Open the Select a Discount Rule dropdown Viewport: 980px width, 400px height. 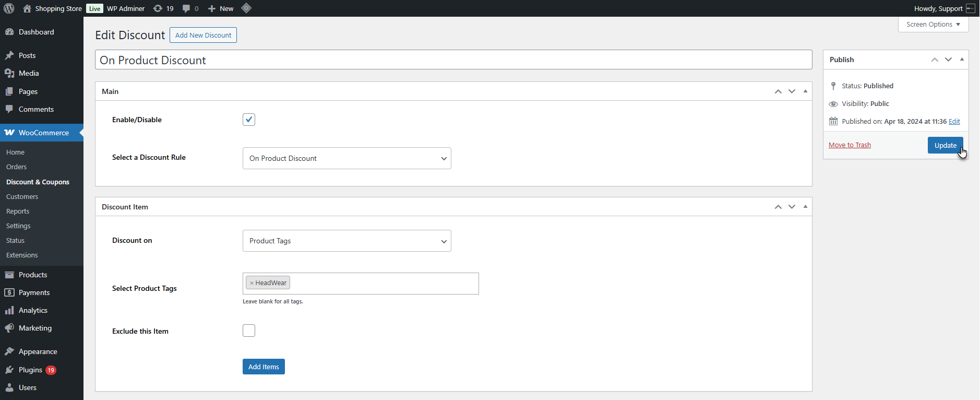coord(347,158)
